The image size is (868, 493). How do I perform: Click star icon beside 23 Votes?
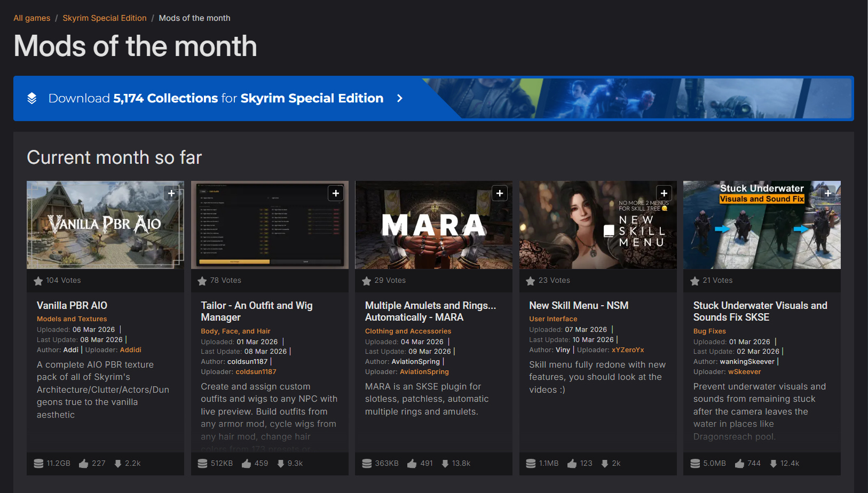tap(531, 281)
